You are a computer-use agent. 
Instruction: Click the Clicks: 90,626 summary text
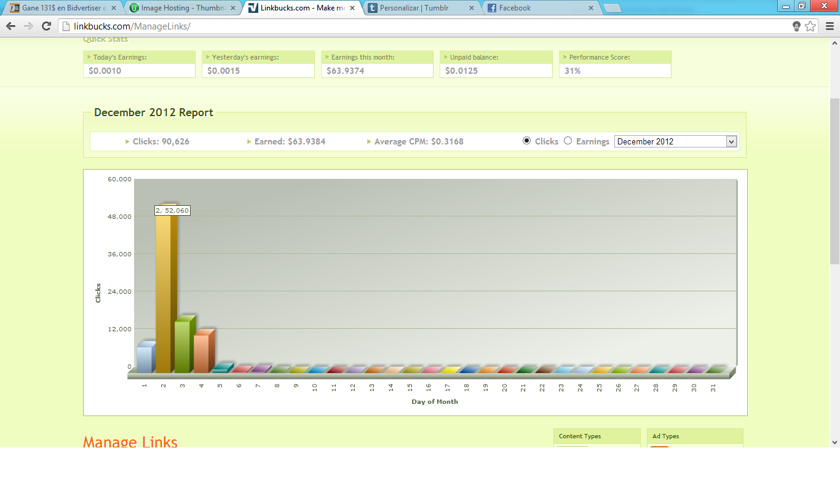(x=161, y=141)
